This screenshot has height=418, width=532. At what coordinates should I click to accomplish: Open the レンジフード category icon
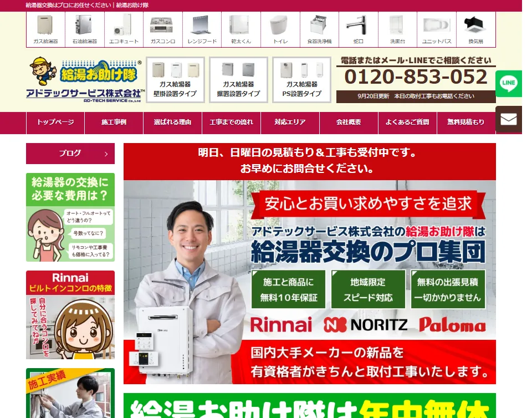[202, 30]
